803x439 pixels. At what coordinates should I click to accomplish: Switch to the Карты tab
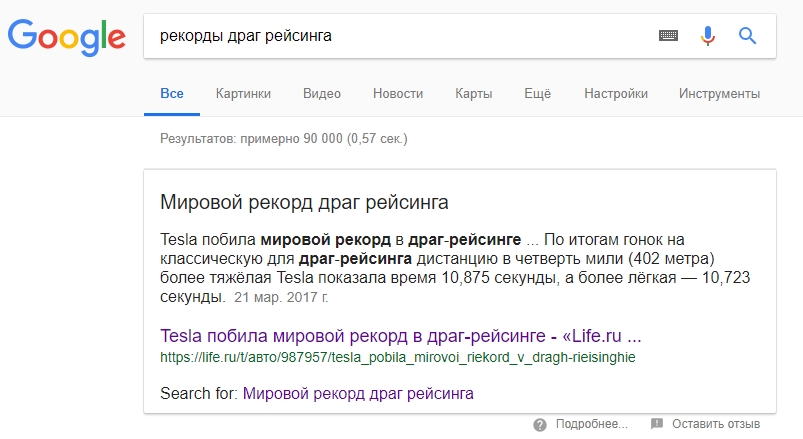click(474, 94)
